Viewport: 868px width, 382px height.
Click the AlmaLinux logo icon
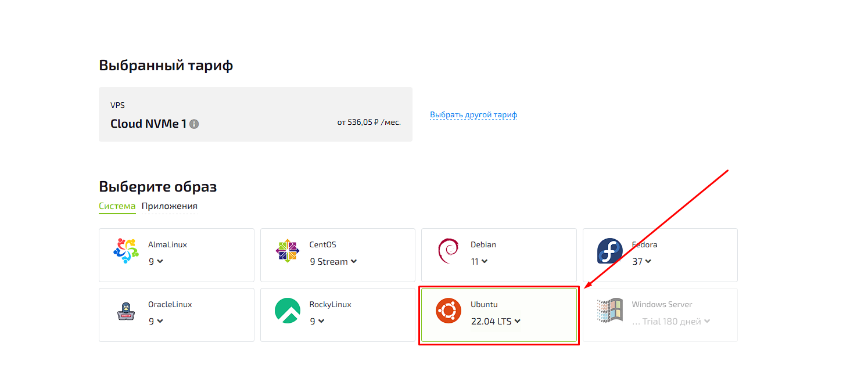click(x=126, y=251)
